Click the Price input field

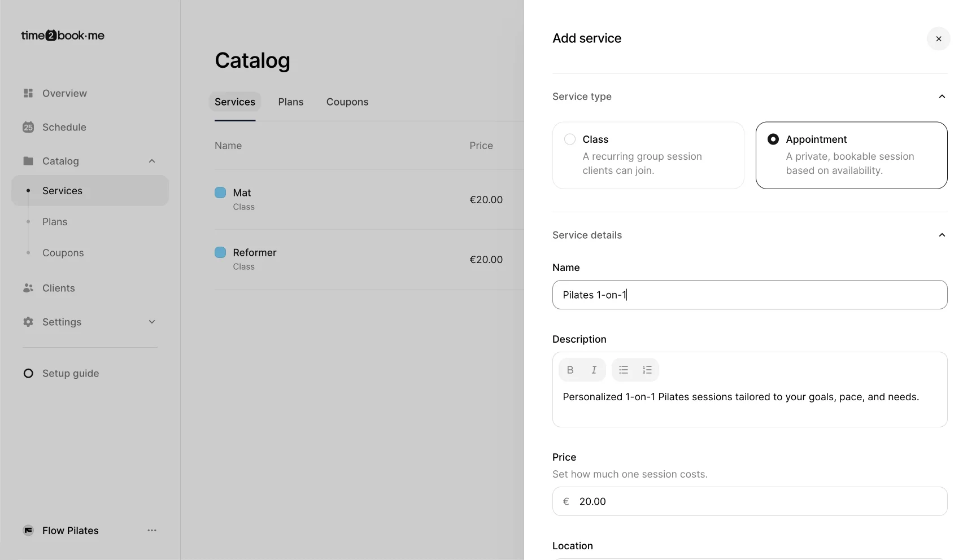pyautogui.click(x=750, y=501)
